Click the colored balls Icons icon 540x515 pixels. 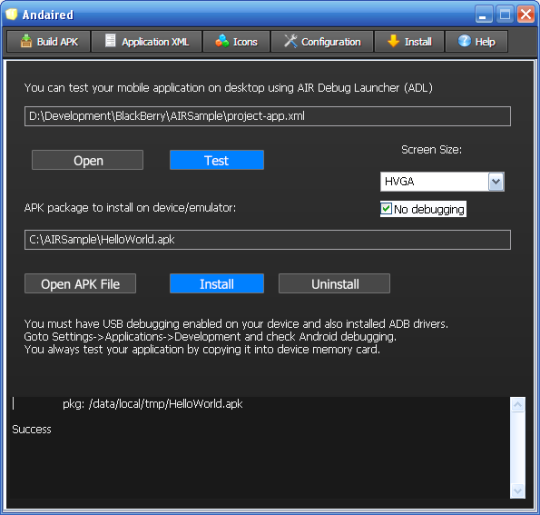point(222,41)
